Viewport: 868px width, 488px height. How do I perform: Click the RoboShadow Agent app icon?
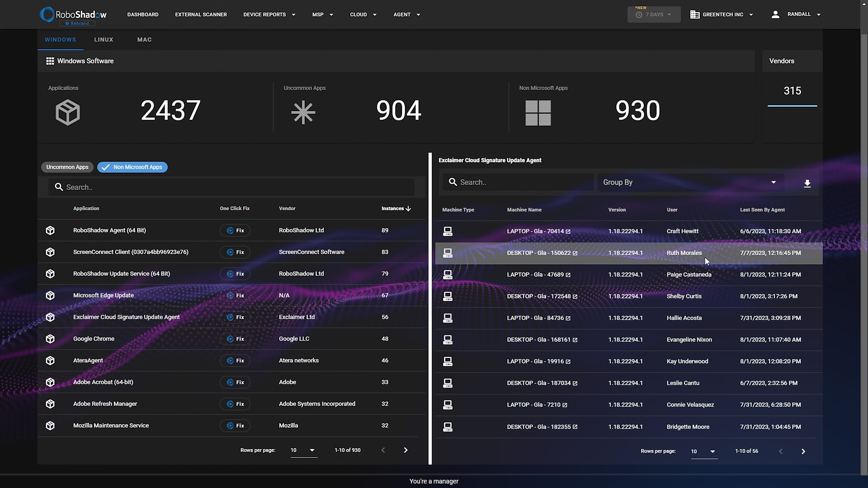tap(50, 230)
